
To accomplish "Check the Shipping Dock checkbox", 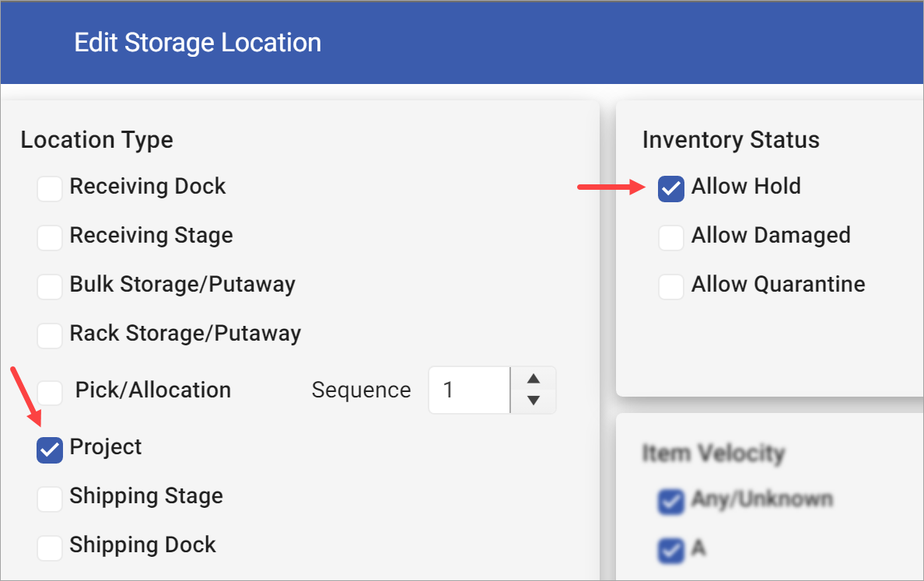I will [49, 548].
